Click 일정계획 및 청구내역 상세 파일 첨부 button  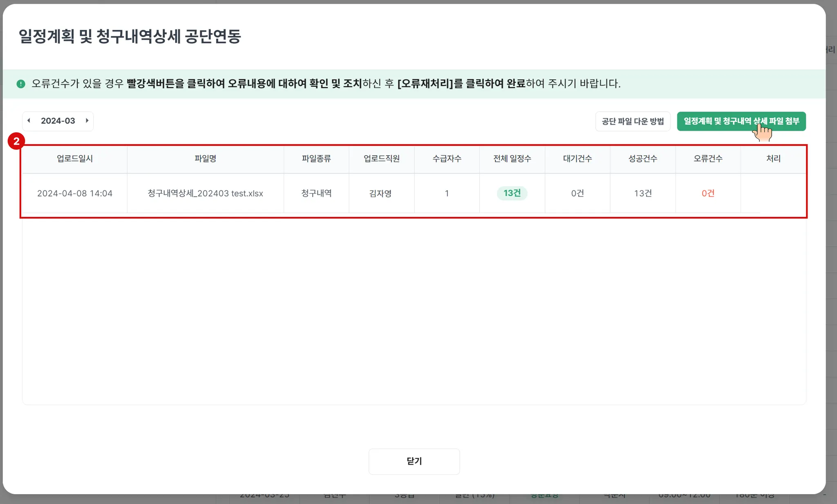pyautogui.click(x=741, y=121)
